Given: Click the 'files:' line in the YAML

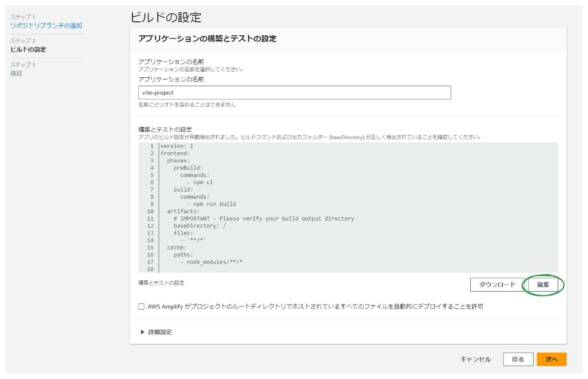Looking at the screenshot, I should (x=183, y=233).
